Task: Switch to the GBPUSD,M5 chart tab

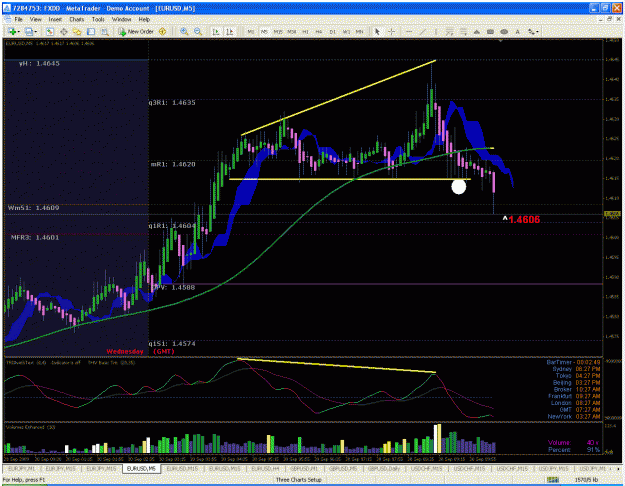Action: coord(343,468)
